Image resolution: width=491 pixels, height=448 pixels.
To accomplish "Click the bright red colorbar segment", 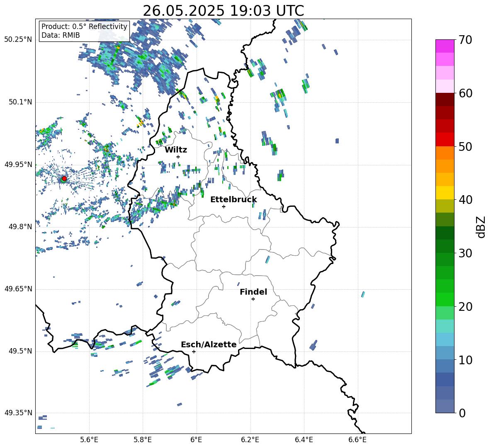I will pyautogui.click(x=445, y=140).
